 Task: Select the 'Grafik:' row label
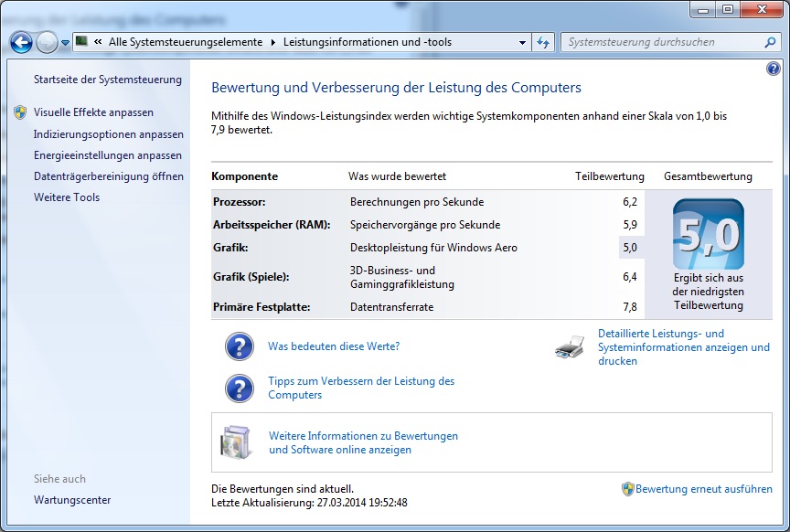coord(230,248)
